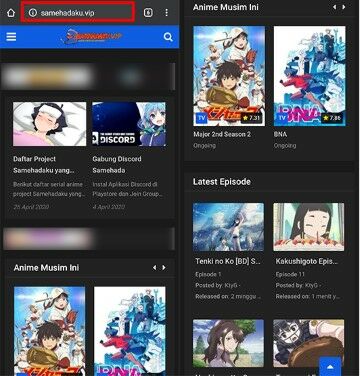Go to next anime in right-side carousel
Image resolution: width=360 pixels, height=376 pixels.
(x=344, y=7)
